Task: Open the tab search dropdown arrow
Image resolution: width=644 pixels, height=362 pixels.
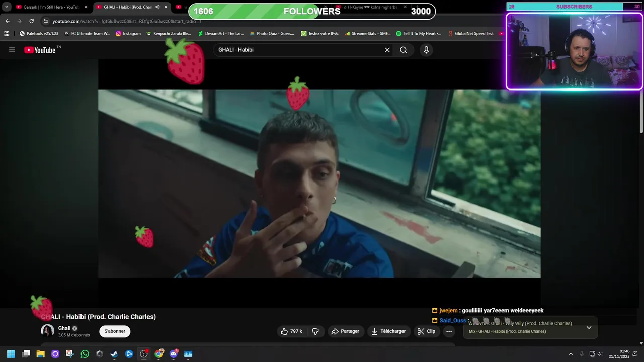Action: pos(7,7)
